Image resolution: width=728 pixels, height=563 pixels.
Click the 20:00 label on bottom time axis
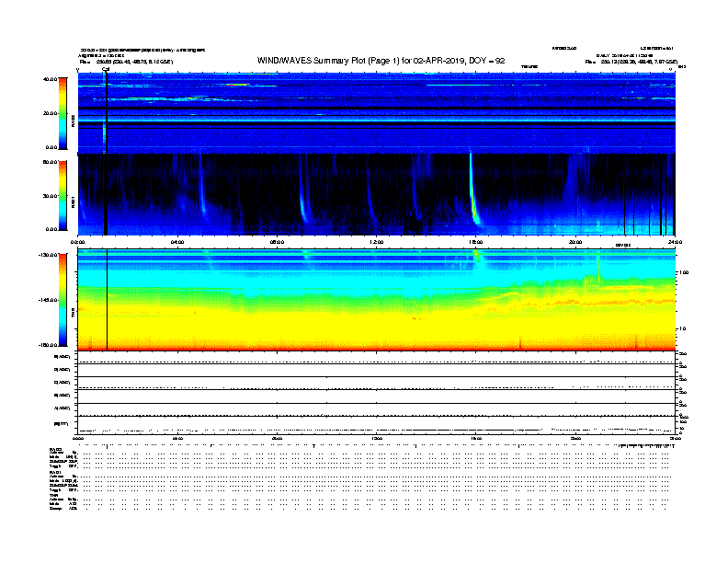coord(575,438)
